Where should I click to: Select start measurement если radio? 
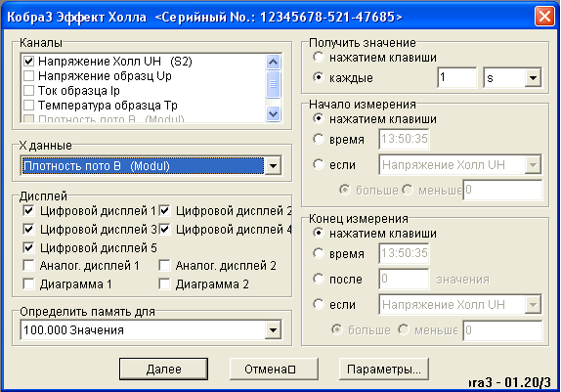click(x=319, y=164)
